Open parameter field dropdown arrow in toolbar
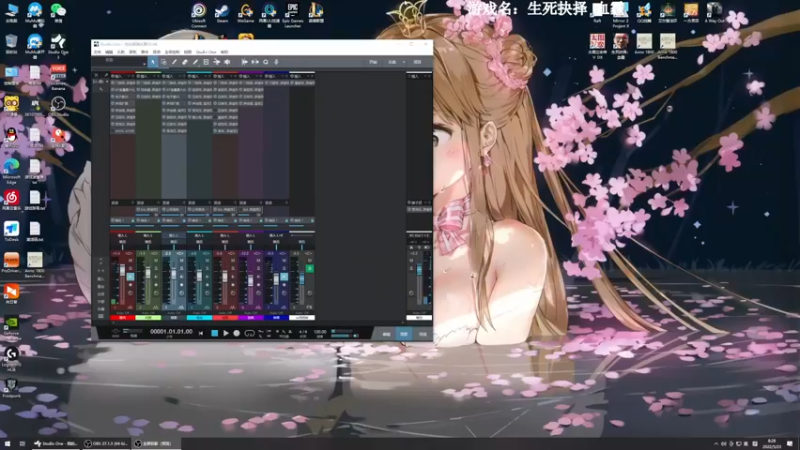800x450 pixels. (144, 63)
